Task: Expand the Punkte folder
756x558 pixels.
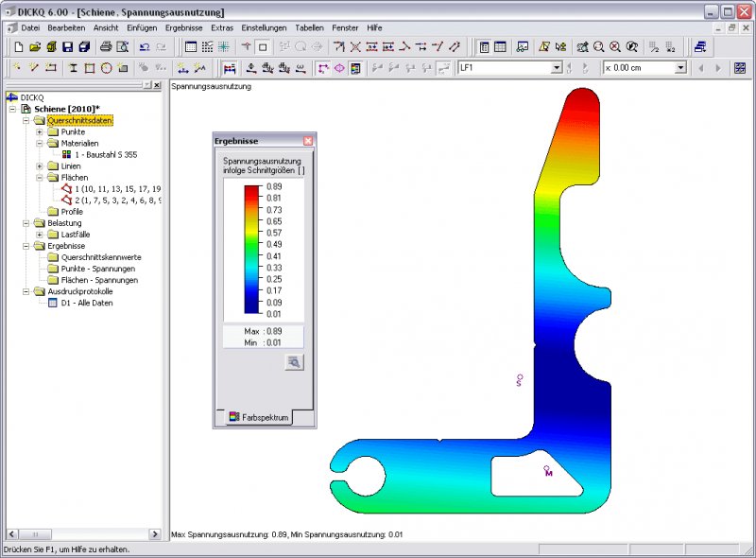Action: (40, 131)
